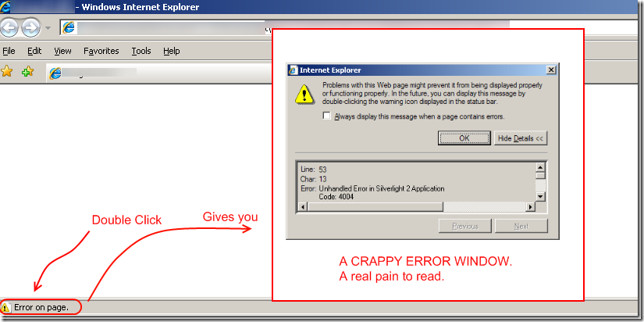Click 'Unhandled Error in Silverlight 2 Application' text

click(382, 189)
